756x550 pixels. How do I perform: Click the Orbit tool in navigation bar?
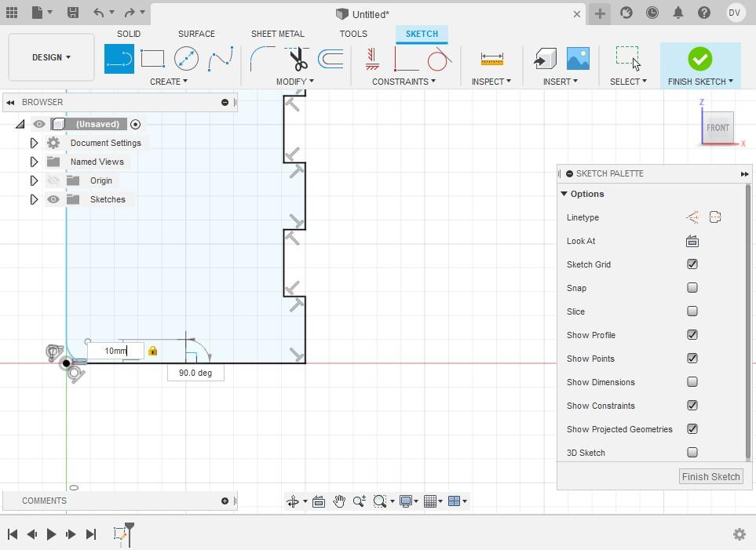[293, 501]
